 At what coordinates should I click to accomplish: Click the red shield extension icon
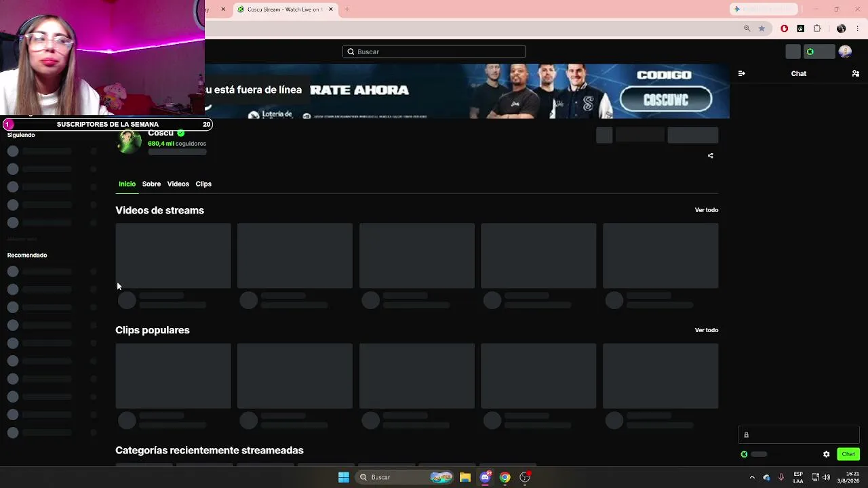pyautogui.click(x=785, y=28)
